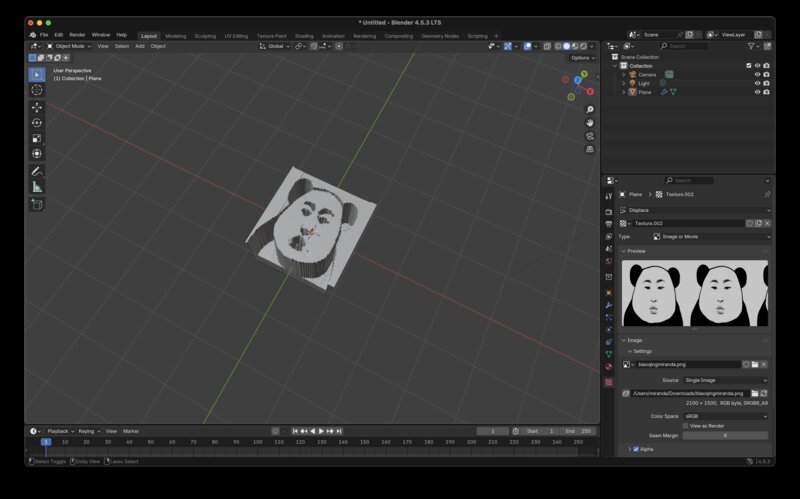Open the Color Space sRGB dropdown
The image size is (800, 499).
pos(725,416)
